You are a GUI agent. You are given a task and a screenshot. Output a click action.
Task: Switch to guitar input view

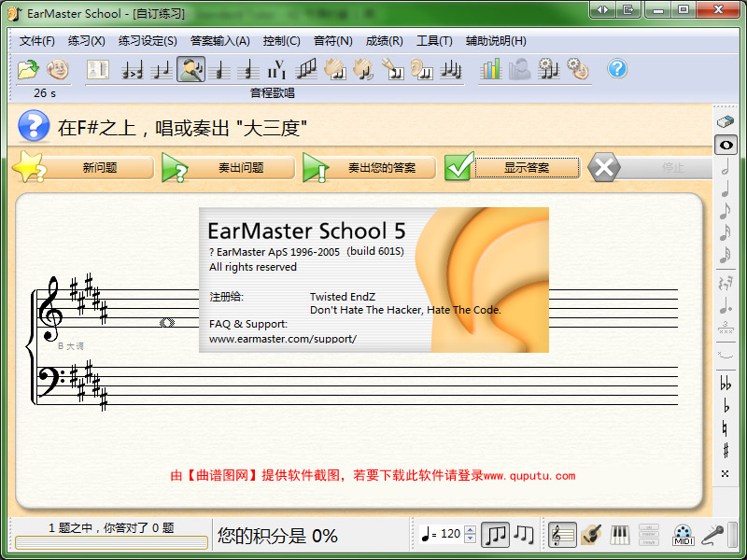[591, 535]
